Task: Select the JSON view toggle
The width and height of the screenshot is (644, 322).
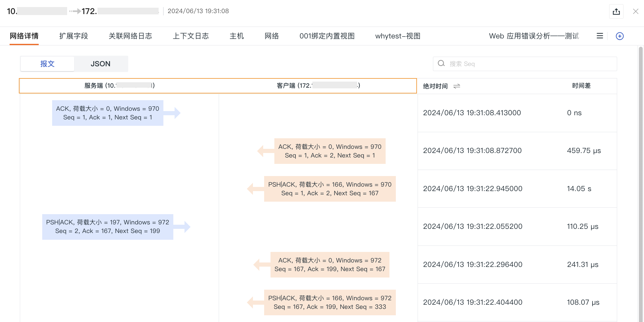Action: (100, 64)
